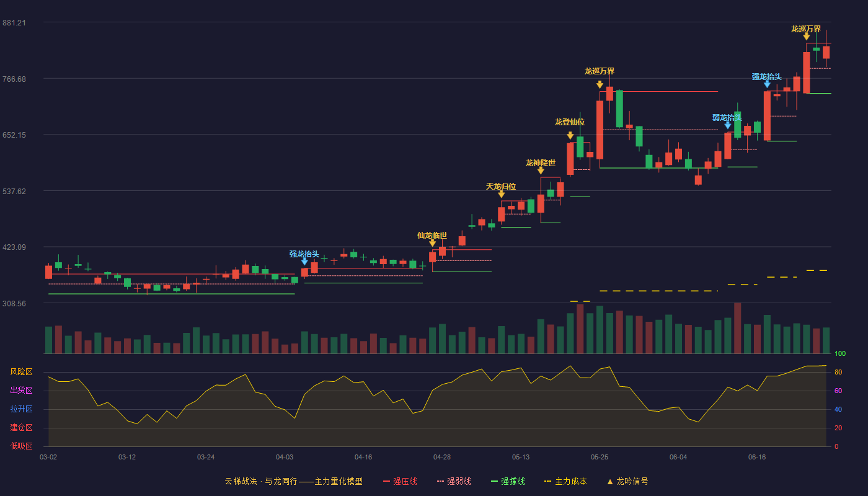Click the 04-16 date axis label
This screenshot has height=496, width=868.
pyautogui.click(x=363, y=457)
